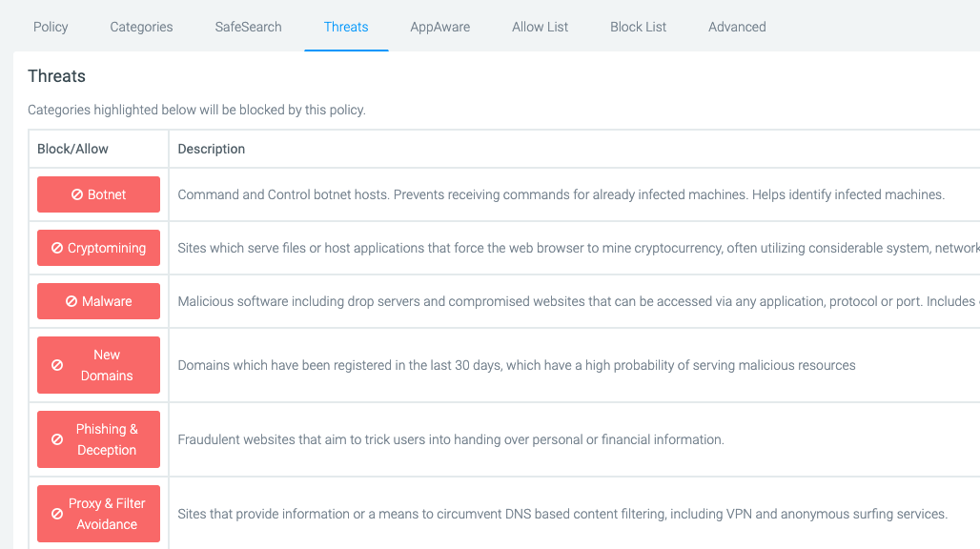Click the blocked icon beside Phishing & Deception
Viewport: 980px width, 549px height.
(x=57, y=439)
